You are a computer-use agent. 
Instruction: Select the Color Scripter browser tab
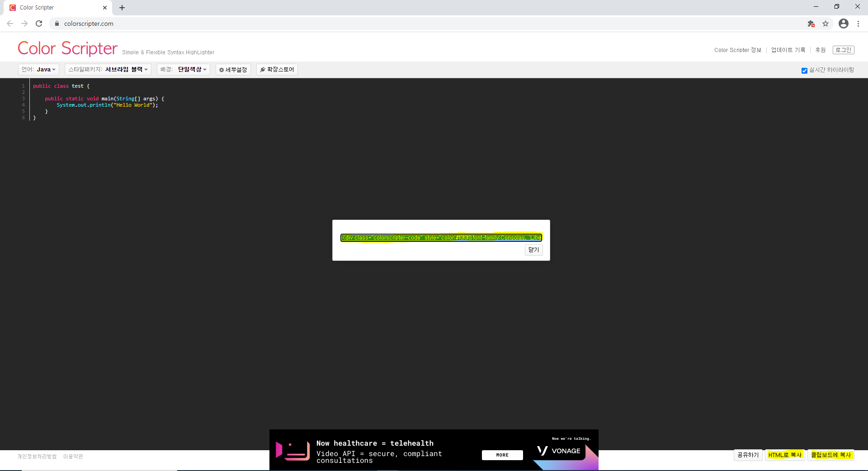point(58,8)
